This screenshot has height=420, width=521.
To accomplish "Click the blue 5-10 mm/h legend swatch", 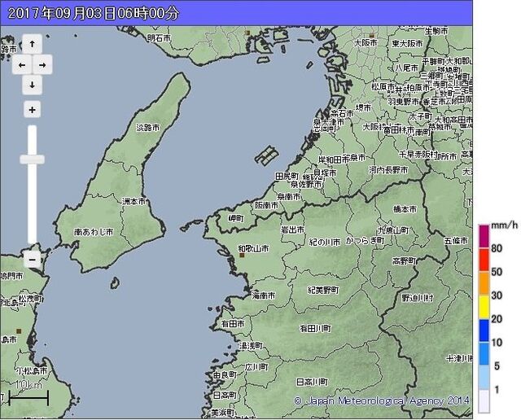I will point(484,354).
